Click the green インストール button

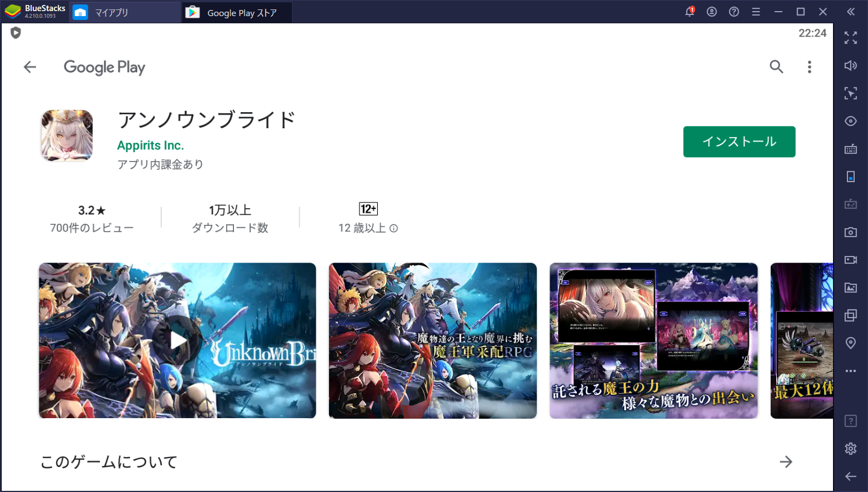click(739, 142)
